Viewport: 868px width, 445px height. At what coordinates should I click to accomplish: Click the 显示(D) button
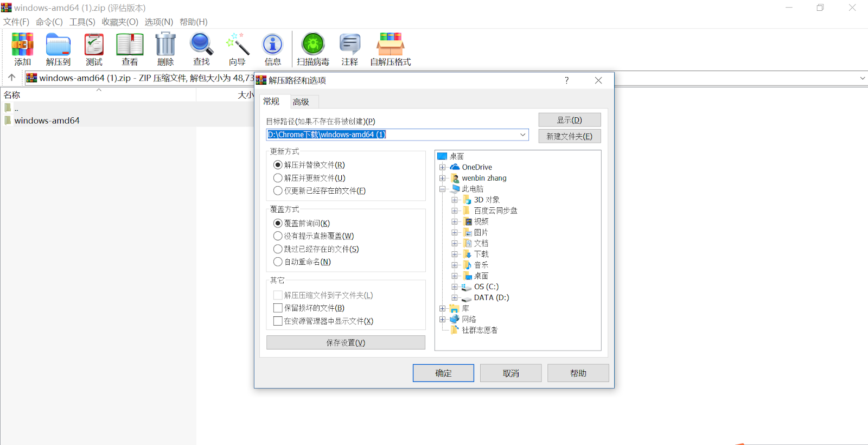[570, 120]
